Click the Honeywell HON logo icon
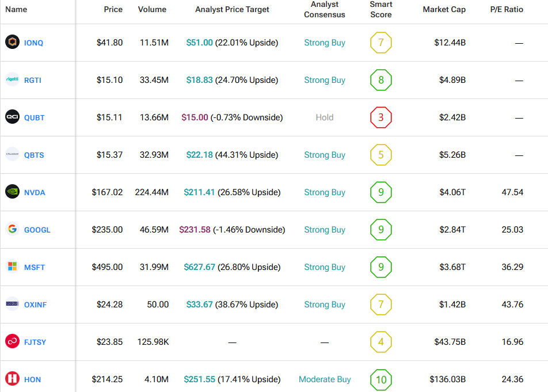The image size is (548, 392). [12, 379]
